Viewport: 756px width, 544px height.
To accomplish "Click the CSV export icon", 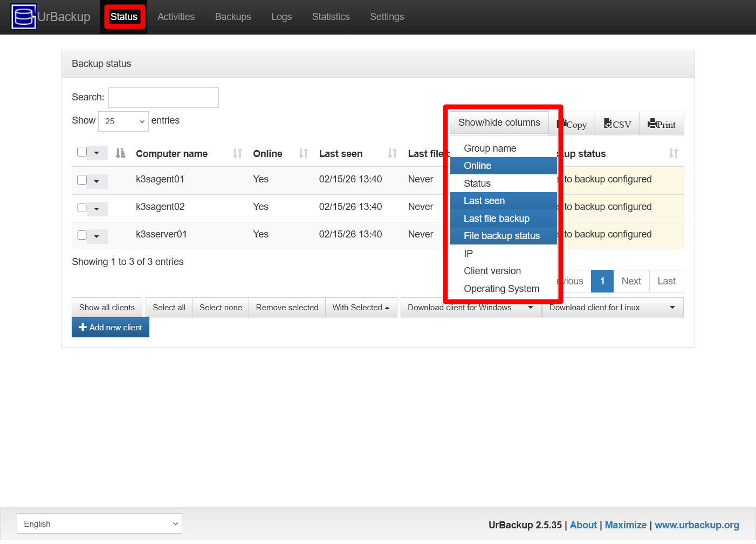I will (x=608, y=124).
